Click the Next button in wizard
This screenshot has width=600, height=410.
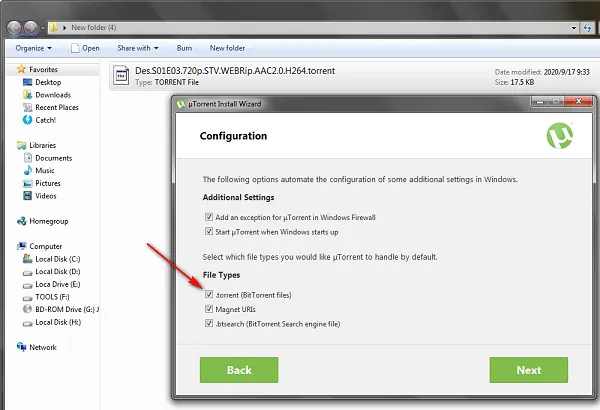pos(529,370)
